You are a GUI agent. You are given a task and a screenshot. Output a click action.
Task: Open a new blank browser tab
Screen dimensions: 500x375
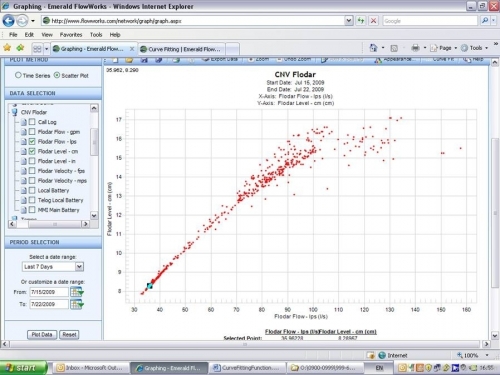232,49
